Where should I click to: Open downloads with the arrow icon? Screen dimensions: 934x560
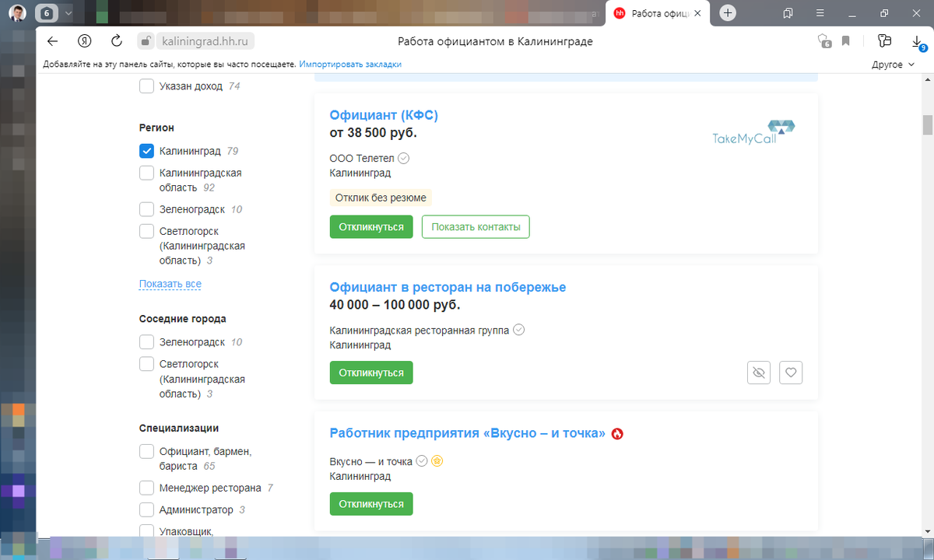click(917, 41)
